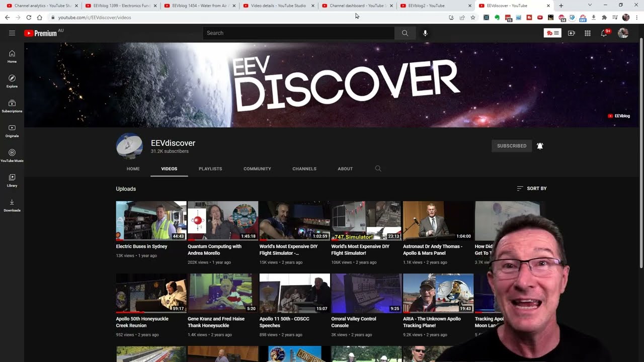Open notifications bell in header

point(604,33)
